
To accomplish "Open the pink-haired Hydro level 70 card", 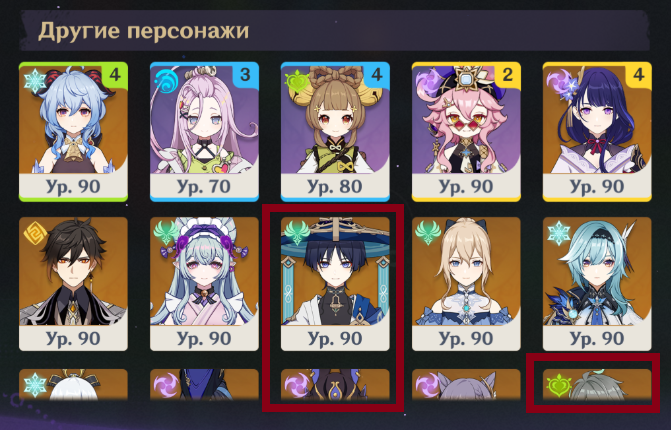I will pyautogui.click(x=204, y=131).
